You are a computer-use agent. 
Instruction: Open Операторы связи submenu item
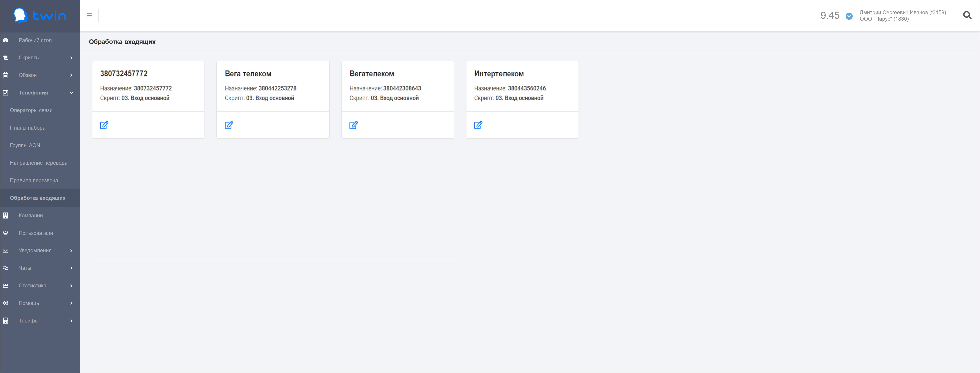click(31, 110)
